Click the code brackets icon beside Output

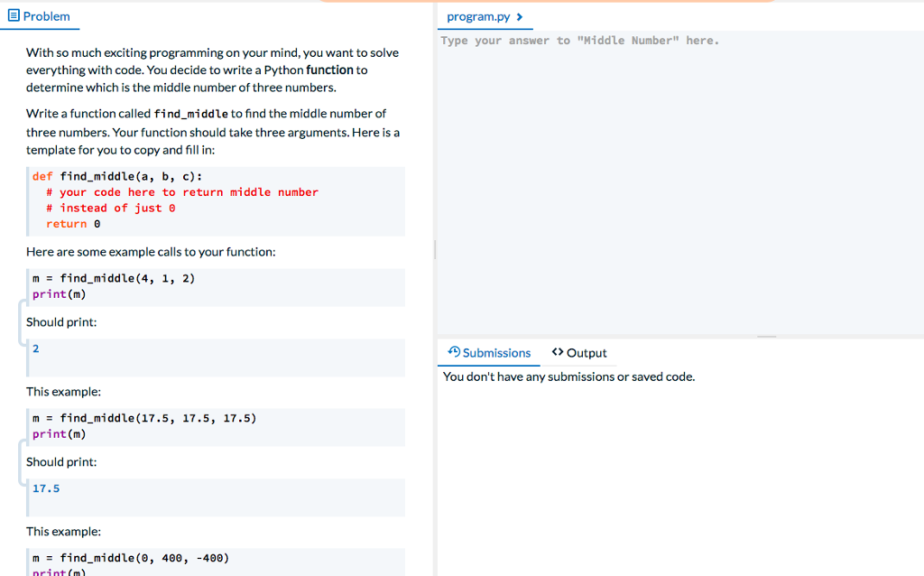click(x=557, y=353)
